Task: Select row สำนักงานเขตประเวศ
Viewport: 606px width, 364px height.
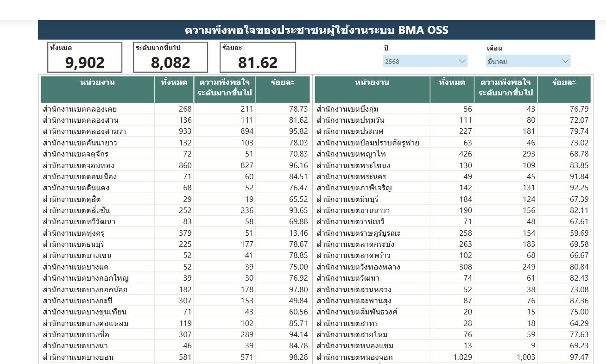Action: coord(453,132)
